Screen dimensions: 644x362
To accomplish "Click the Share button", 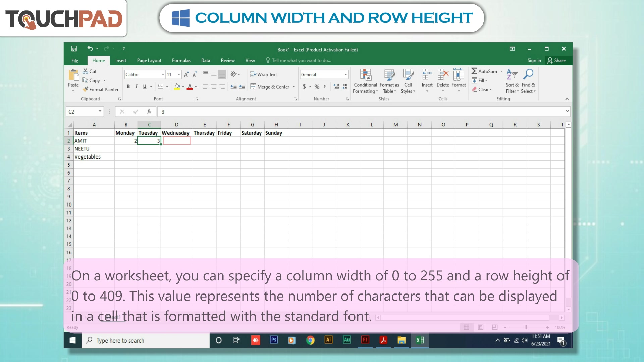I will pos(556,61).
